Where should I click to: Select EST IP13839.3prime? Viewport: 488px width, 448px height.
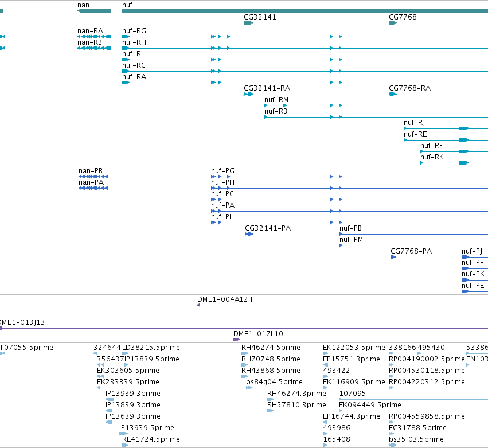(133, 406)
